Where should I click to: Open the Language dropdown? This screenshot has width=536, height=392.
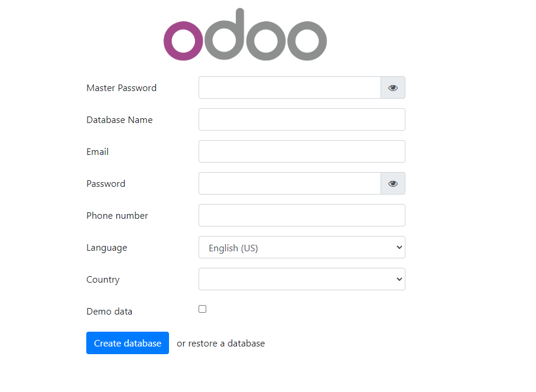(x=301, y=247)
